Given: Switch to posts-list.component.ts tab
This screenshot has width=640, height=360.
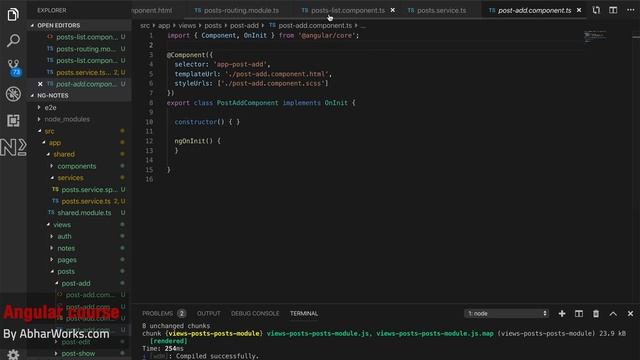Looking at the screenshot, I should point(348,10).
